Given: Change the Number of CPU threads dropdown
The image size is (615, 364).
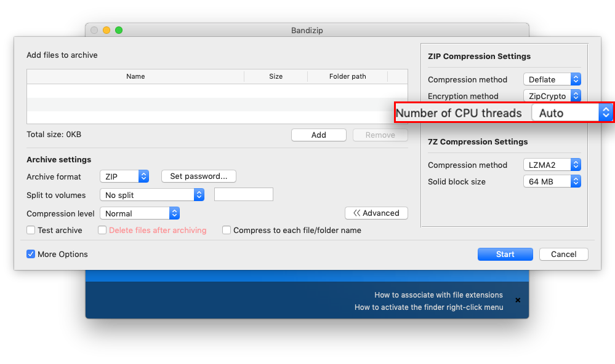Looking at the screenshot, I should [x=572, y=113].
